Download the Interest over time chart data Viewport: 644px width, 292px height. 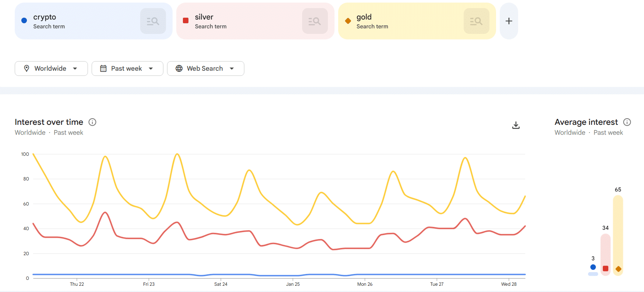516,125
